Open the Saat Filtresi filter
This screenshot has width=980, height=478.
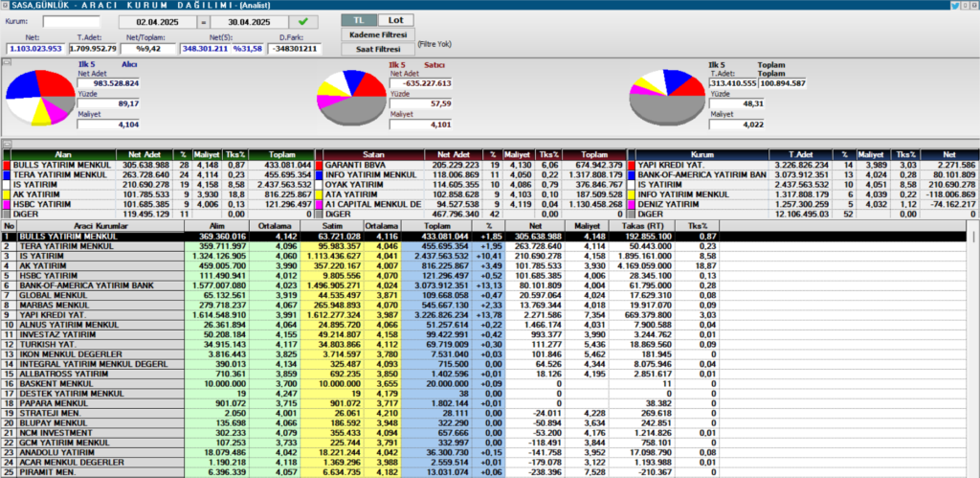coord(377,49)
